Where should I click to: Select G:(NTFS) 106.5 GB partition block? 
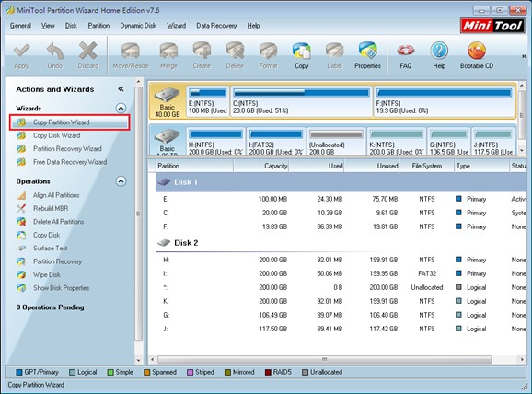pyautogui.click(x=449, y=142)
